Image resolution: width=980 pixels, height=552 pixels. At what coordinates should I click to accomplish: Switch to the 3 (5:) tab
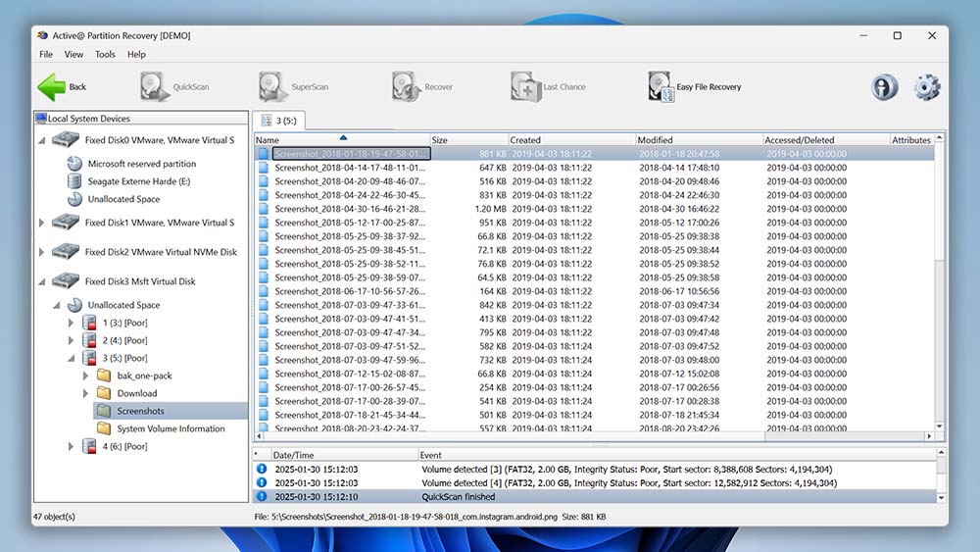(278, 121)
